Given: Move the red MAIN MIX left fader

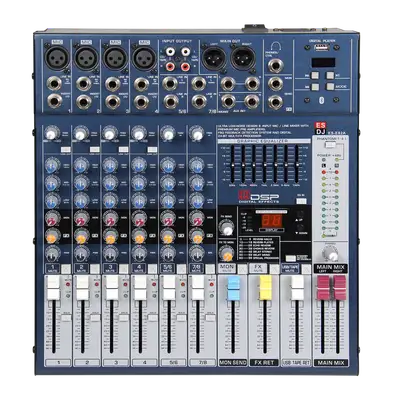Looking at the screenshot, I should click(x=323, y=288).
